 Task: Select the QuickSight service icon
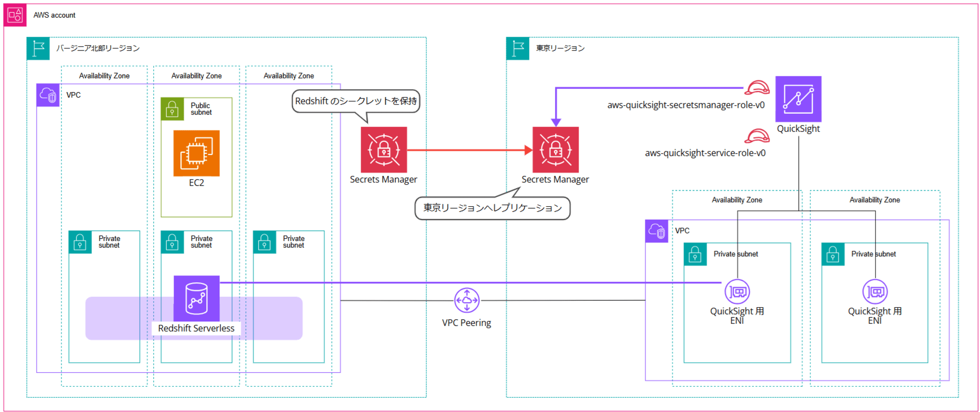pos(798,99)
